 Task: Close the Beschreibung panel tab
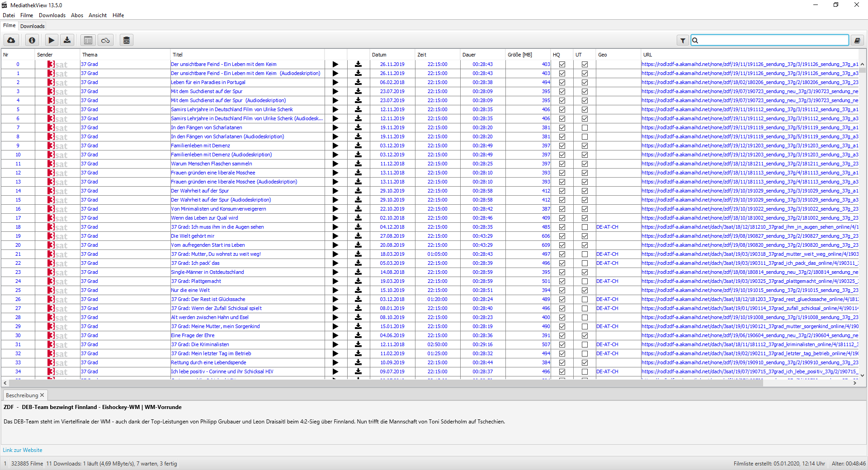tap(42, 395)
